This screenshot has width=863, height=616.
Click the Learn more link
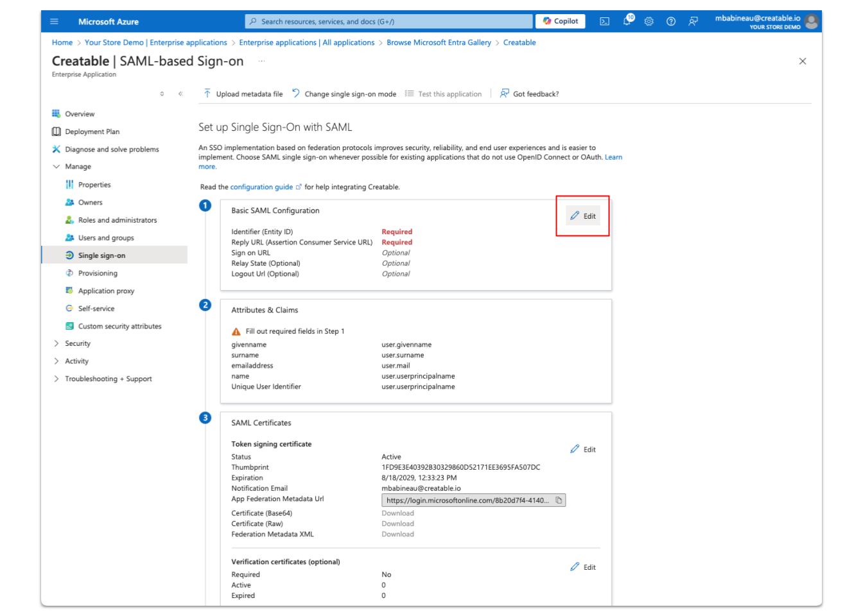613,157
